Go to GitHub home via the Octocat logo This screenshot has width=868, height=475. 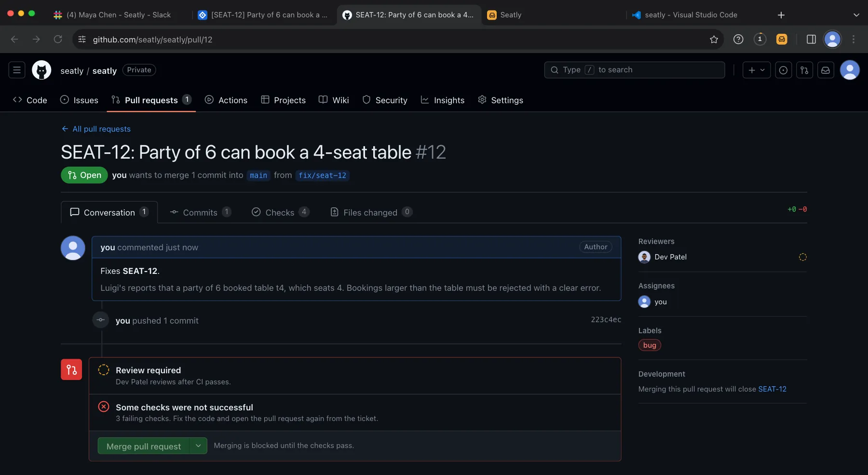pyautogui.click(x=41, y=70)
